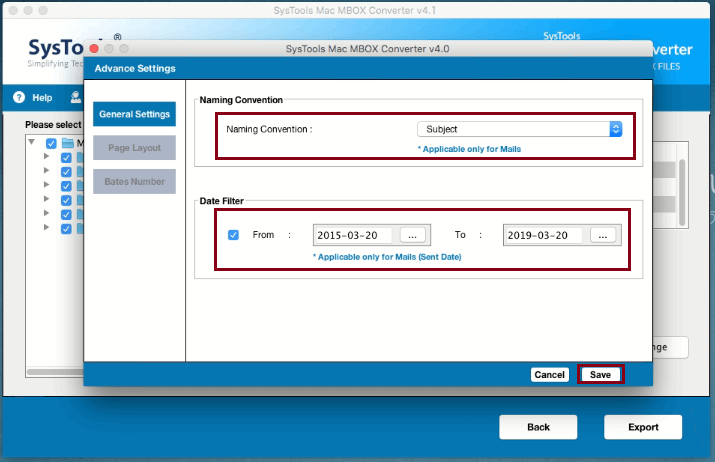
Task: Click the Help question mark icon
Action: point(19,97)
